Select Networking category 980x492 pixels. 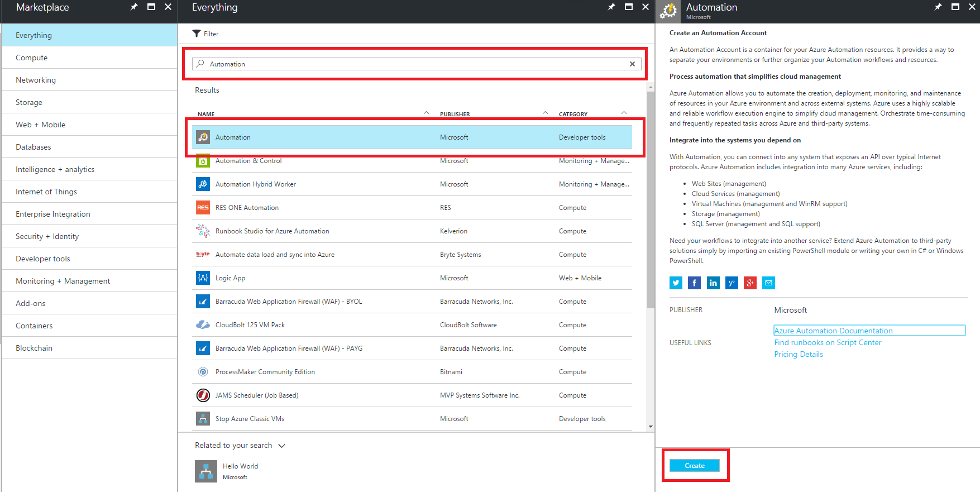[x=90, y=80]
